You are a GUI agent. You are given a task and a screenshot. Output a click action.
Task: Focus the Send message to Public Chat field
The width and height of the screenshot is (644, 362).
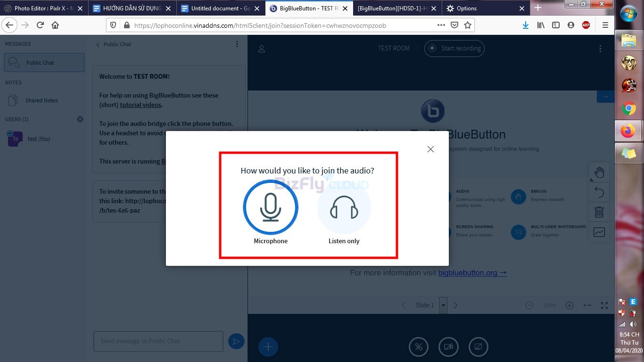click(x=158, y=341)
